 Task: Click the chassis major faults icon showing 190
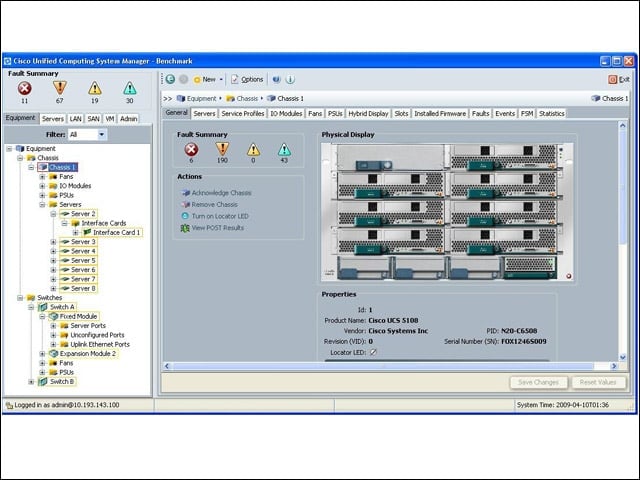click(x=222, y=149)
